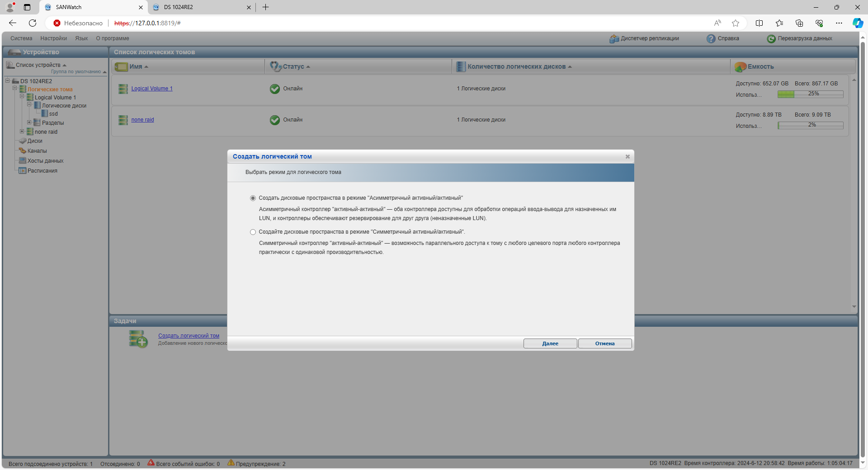Click the Небезопасно security warning icon

pyautogui.click(x=57, y=23)
